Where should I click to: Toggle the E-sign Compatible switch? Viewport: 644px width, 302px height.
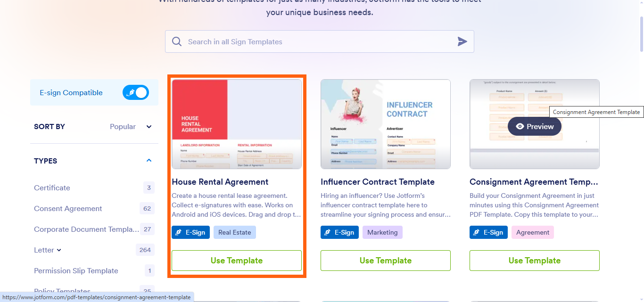pyautogui.click(x=136, y=92)
